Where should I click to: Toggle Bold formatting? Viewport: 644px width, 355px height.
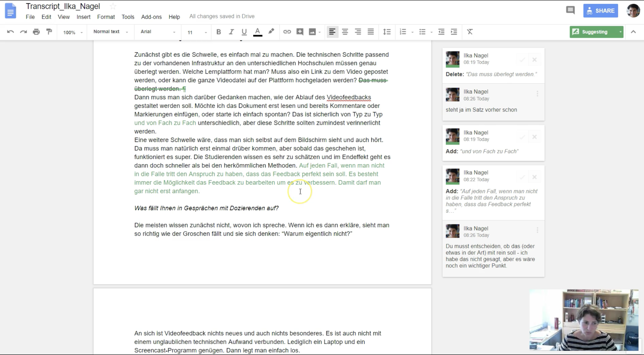[x=219, y=32]
